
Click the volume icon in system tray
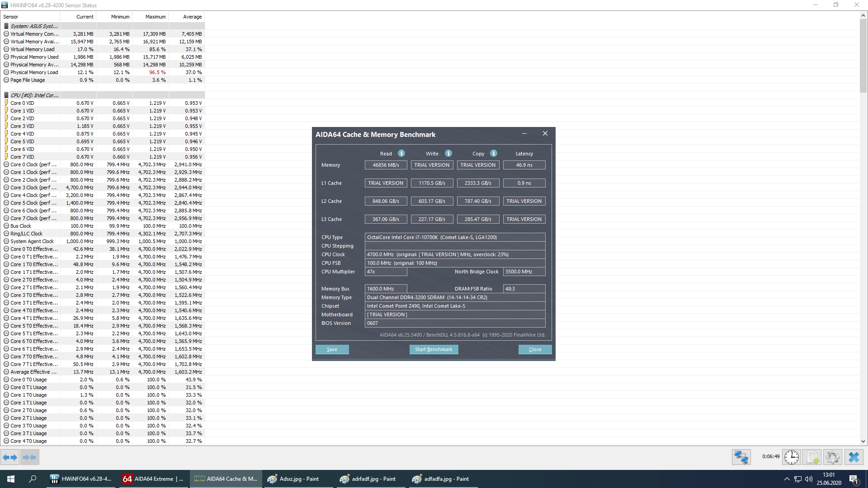[809, 479]
